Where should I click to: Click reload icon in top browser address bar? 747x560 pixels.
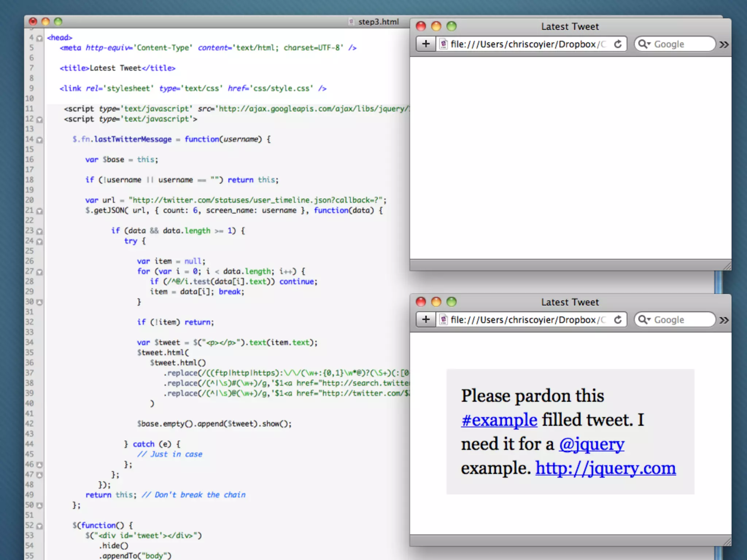click(x=618, y=44)
